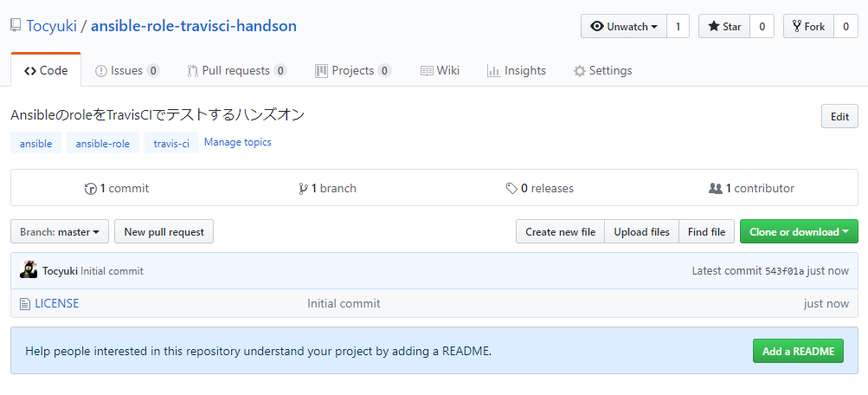This screenshot has width=868, height=395.
Task: Select the travis-ci topic tag
Action: coord(171,144)
